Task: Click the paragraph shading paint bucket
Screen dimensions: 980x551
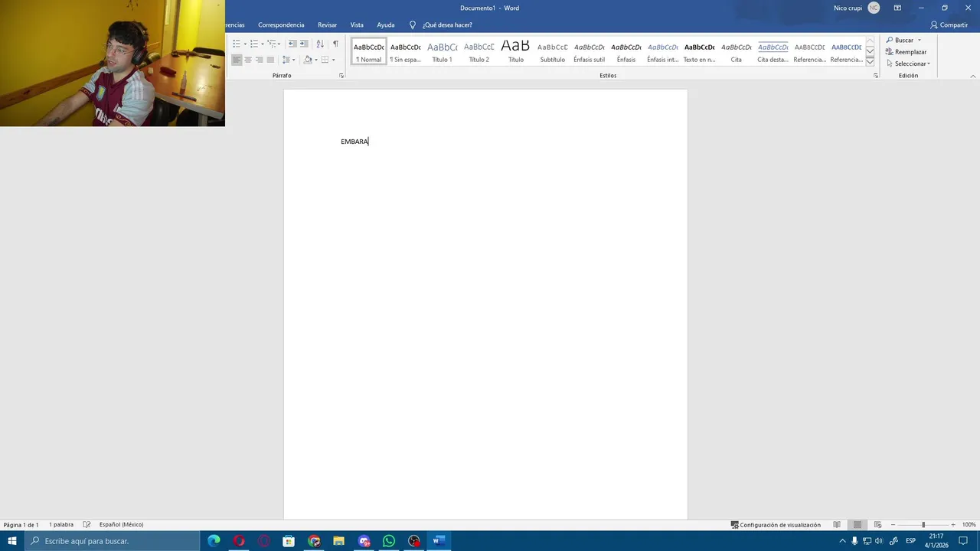Action: [308, 60]
